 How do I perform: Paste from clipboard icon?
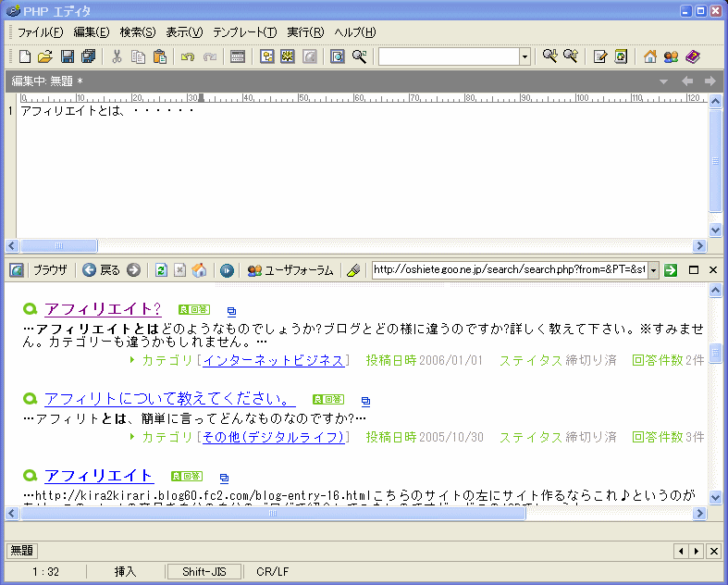point(160,56)
